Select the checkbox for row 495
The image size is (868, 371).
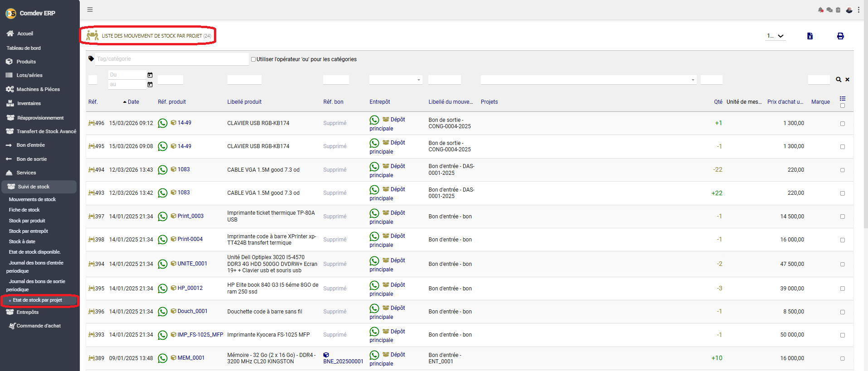click(843, 147)
